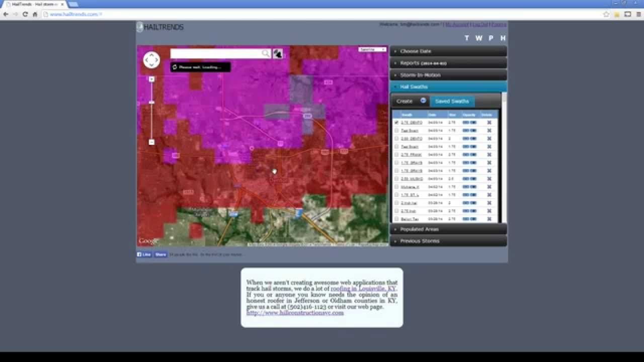
Task: Expand the Choose Date panel
Action: click(x=448, y=51)
